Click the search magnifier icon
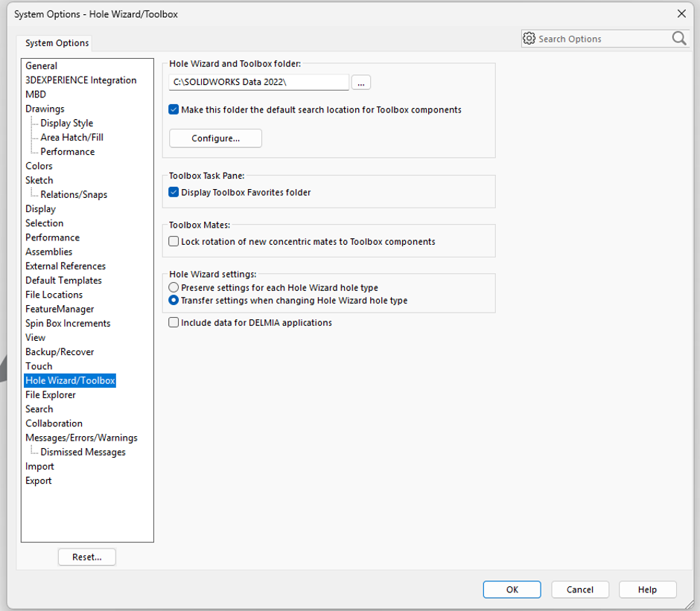 (679, 39)
